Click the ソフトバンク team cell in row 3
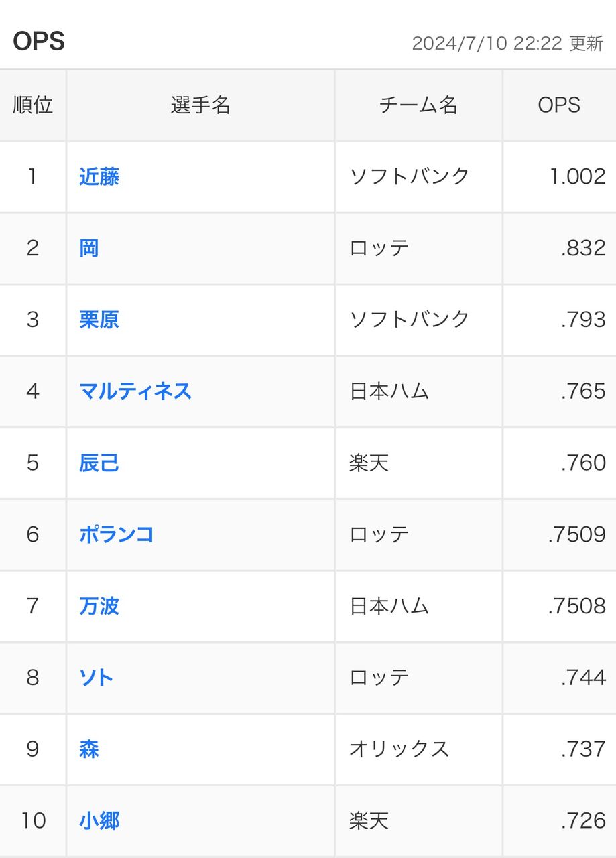616x858 pixels. [x=410, y=320]
